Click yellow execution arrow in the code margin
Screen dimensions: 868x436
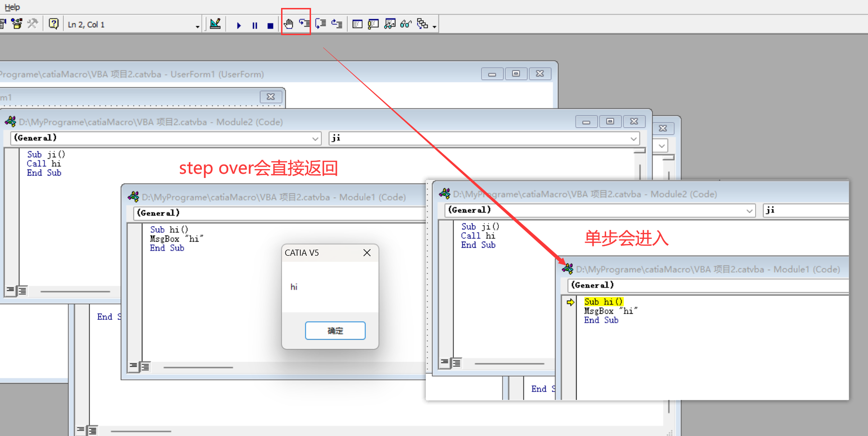[x=570, y=302]
